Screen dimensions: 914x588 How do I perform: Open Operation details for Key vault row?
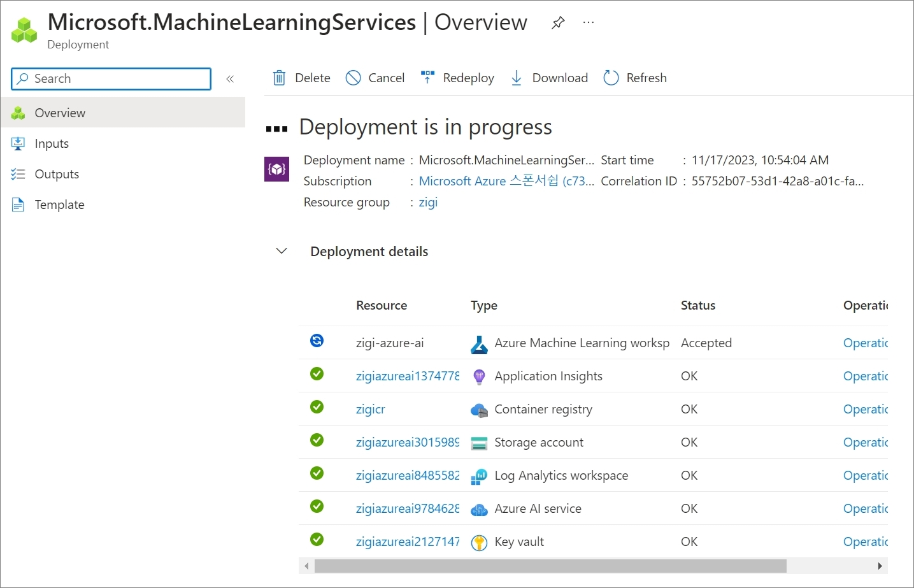865,541
